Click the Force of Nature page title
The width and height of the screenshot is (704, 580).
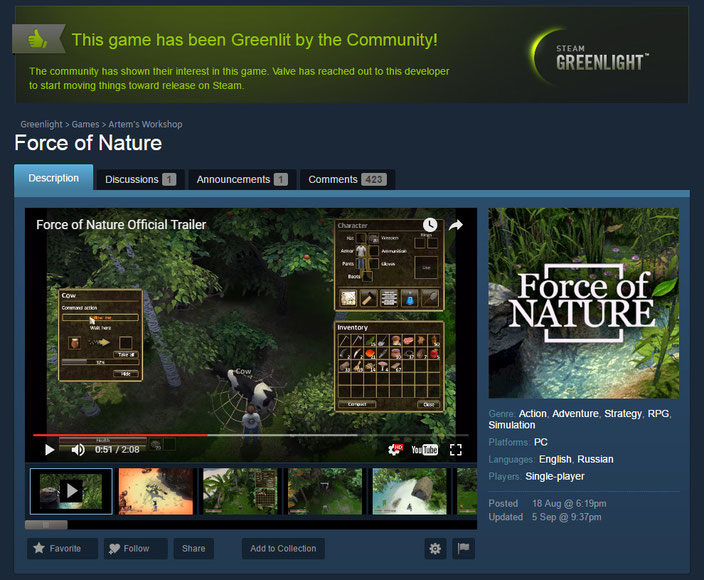click(x=88, y=143)
